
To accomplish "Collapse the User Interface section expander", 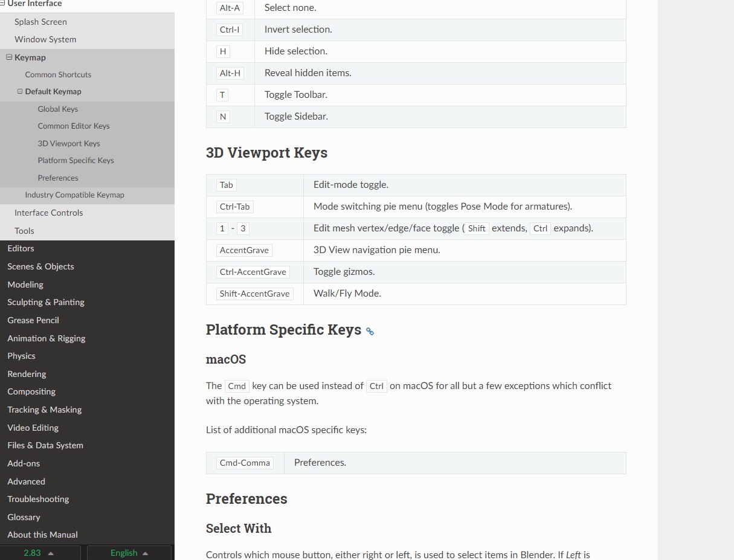I will click(3, 4).
